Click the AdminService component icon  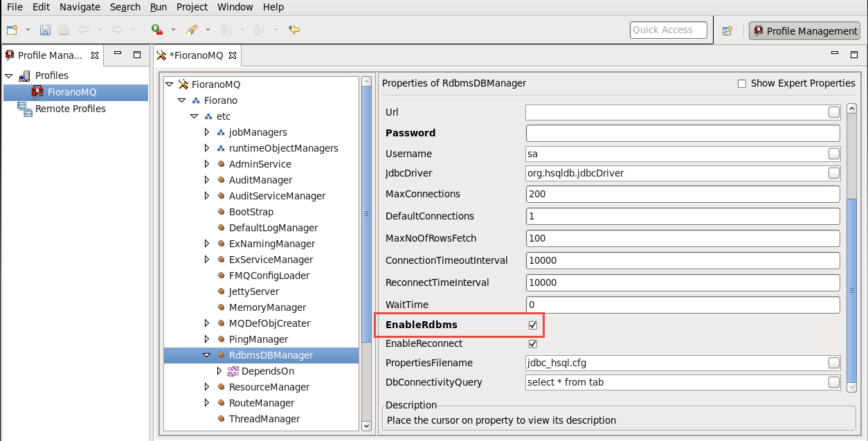point(221,164)
